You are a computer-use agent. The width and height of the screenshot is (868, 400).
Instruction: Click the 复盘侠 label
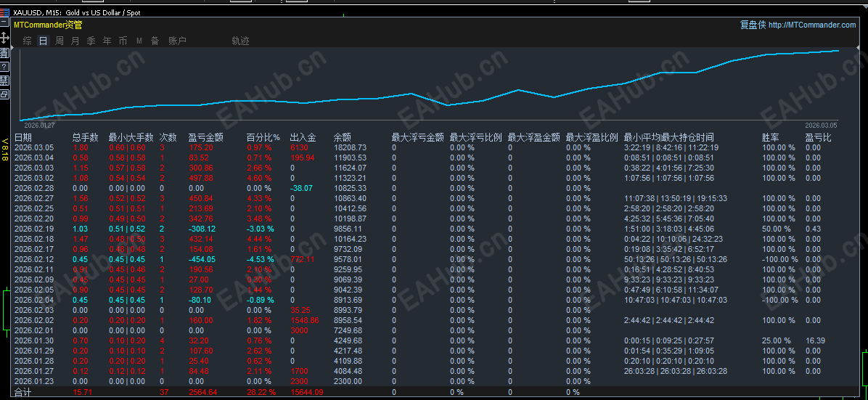click(x=753, y=25)
